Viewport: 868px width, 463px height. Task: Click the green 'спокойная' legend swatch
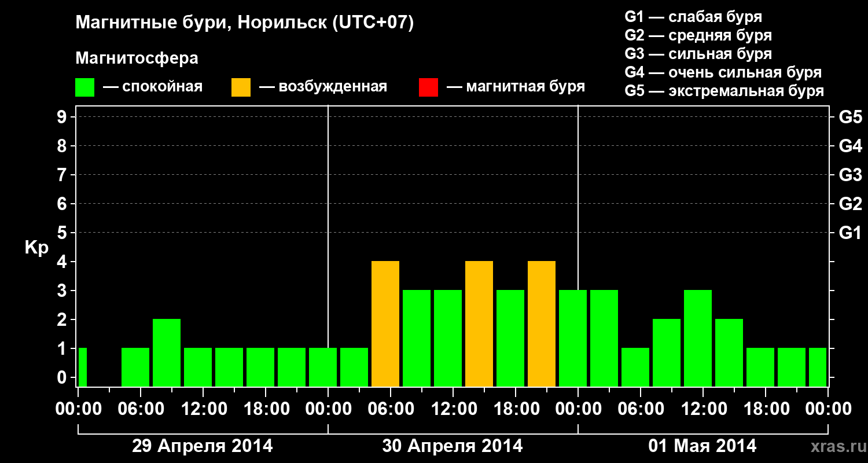coord(85,87)
